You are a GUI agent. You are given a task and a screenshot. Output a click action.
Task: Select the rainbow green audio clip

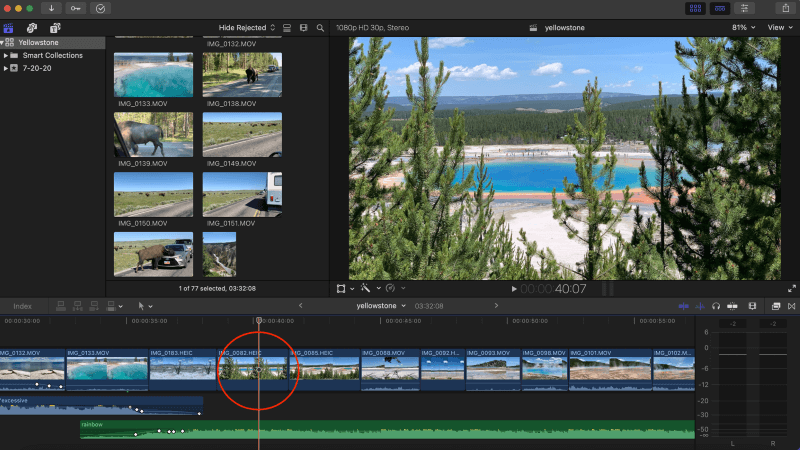(387, 430)
